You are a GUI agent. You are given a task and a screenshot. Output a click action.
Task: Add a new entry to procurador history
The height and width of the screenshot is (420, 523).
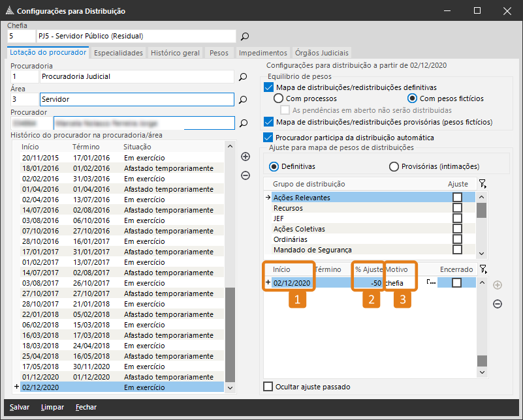pyautogui.click(x=246, y=157)
